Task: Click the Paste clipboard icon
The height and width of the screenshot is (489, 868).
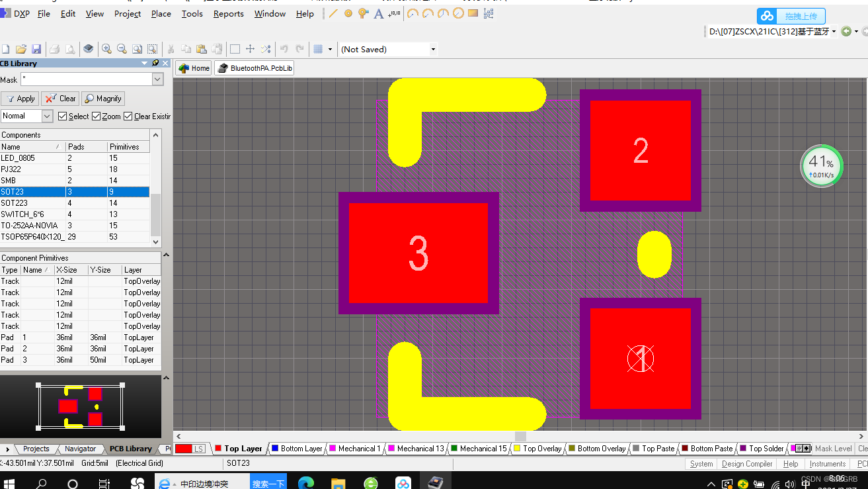Action: (201, 49)
